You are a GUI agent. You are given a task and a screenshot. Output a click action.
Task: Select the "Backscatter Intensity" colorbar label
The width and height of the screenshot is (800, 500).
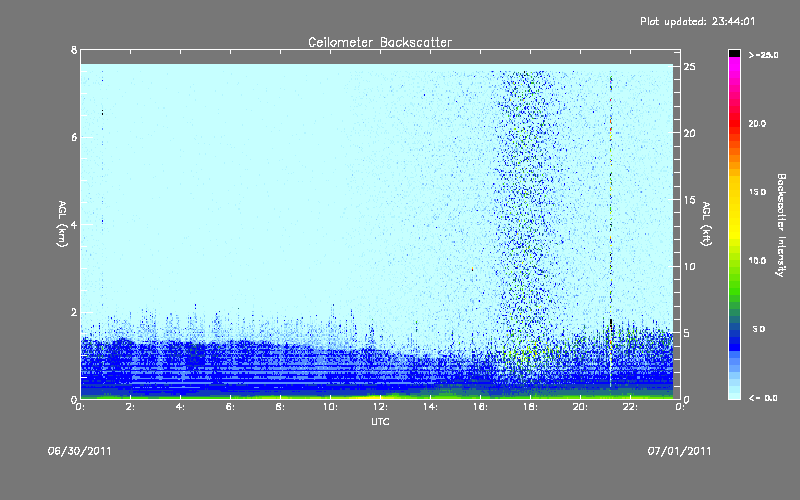click(780, 225)
